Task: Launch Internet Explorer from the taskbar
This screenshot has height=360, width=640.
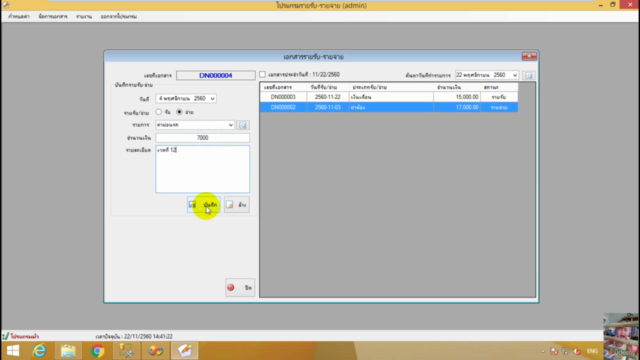Action: point(40,351)
